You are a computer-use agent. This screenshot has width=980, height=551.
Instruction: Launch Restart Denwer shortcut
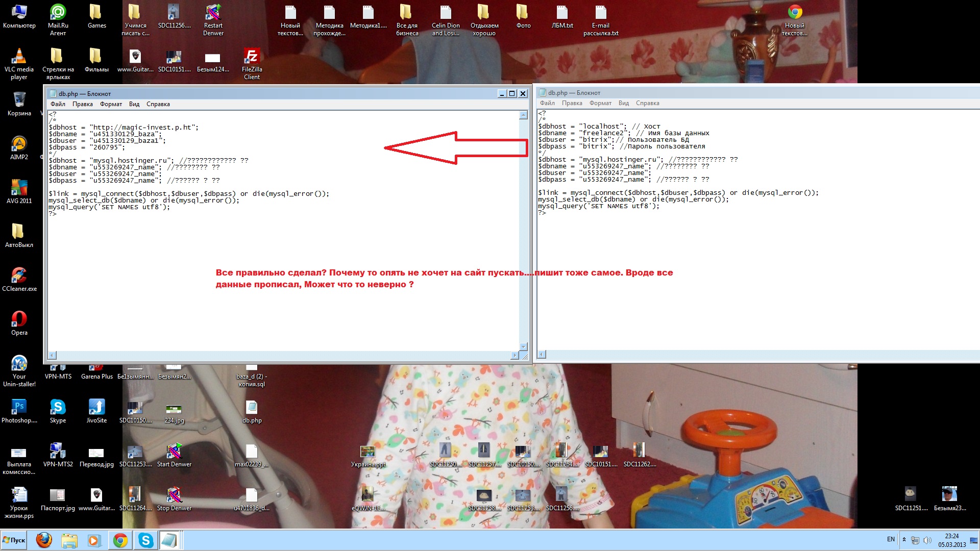coord(213,14)
